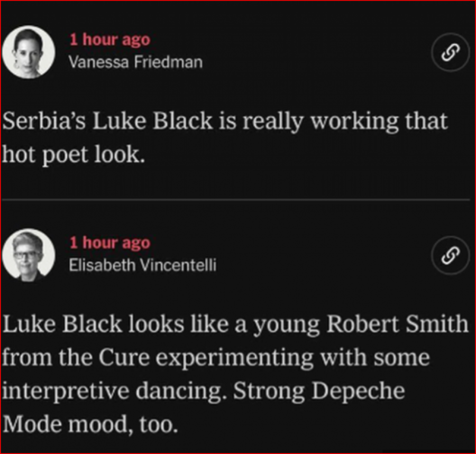Open timestamp on Vanessa Friedman's post
This screenshot has height=454, width=476.
click(x=110, y=40)
